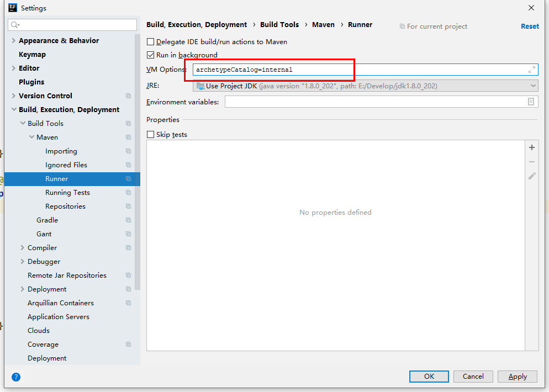Click project-level icon beside Build Tools
Screen dimensions: 549x392
pyautogui.click(x=129, y=124)
